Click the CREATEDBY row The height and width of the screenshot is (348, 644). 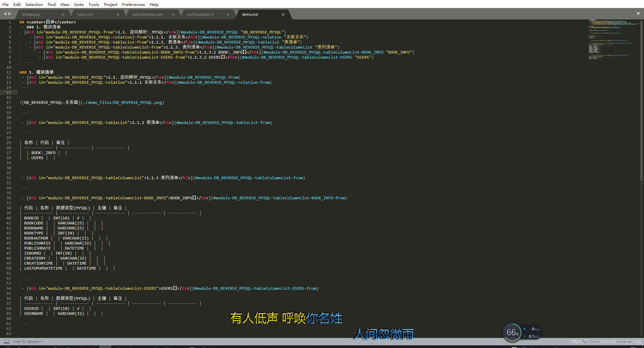click(x=63, y=258)
